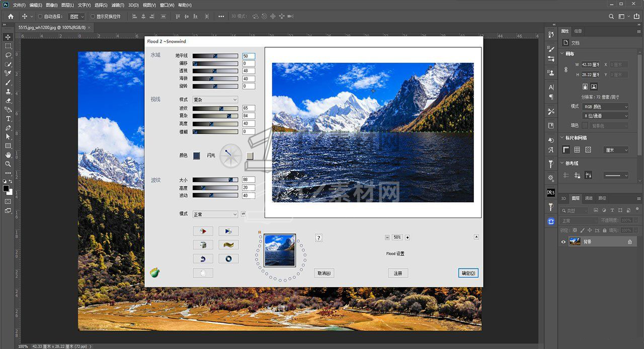The width and height of the screenshot is (644, 349).
Task: Collapse the 参考线 section
Action: tap(562, 163)
